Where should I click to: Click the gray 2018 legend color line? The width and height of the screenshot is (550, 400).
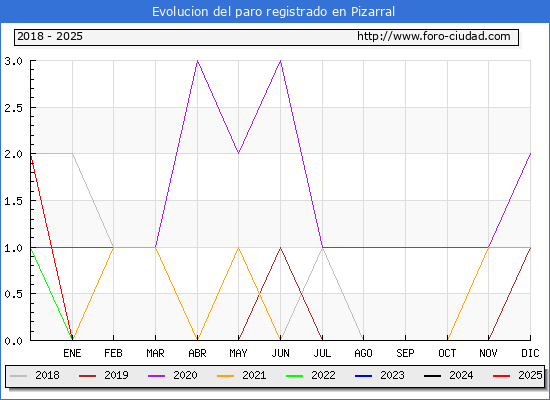tap(19, 376)
